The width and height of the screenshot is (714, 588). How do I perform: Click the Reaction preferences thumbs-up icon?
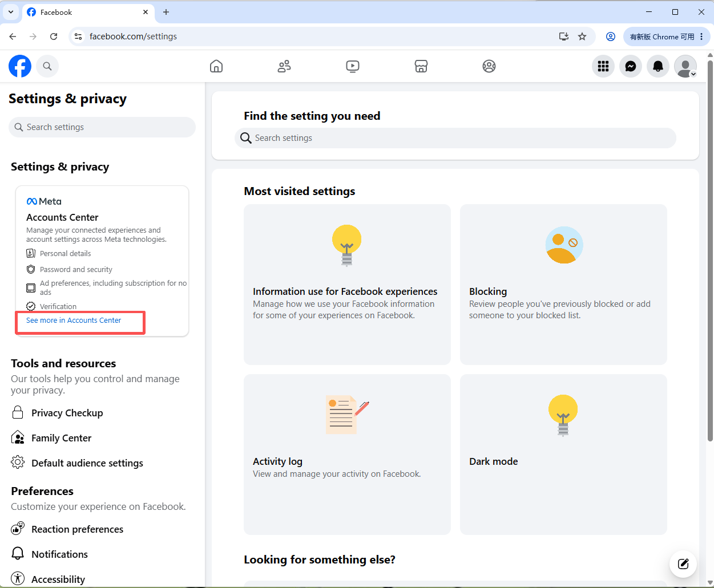[x=18, y=529]
